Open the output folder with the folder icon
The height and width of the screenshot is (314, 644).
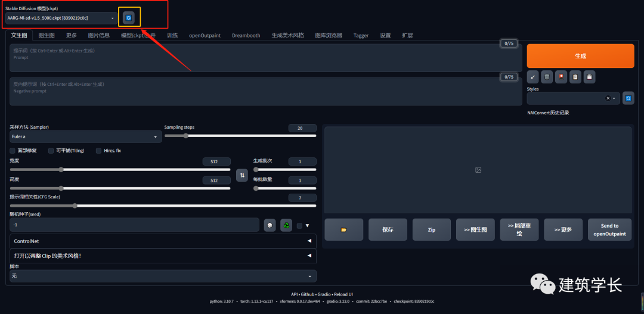tap(344, 229)
